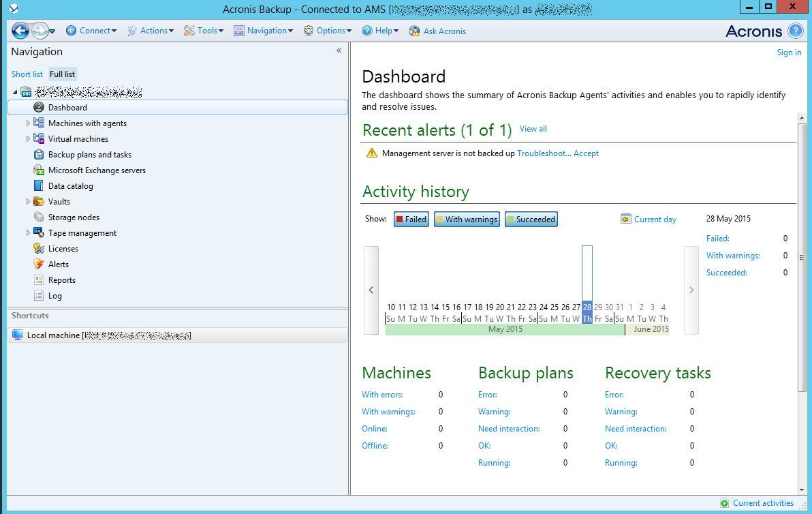
Task: Open the Reports icon
Action: (x=39, y=279)
